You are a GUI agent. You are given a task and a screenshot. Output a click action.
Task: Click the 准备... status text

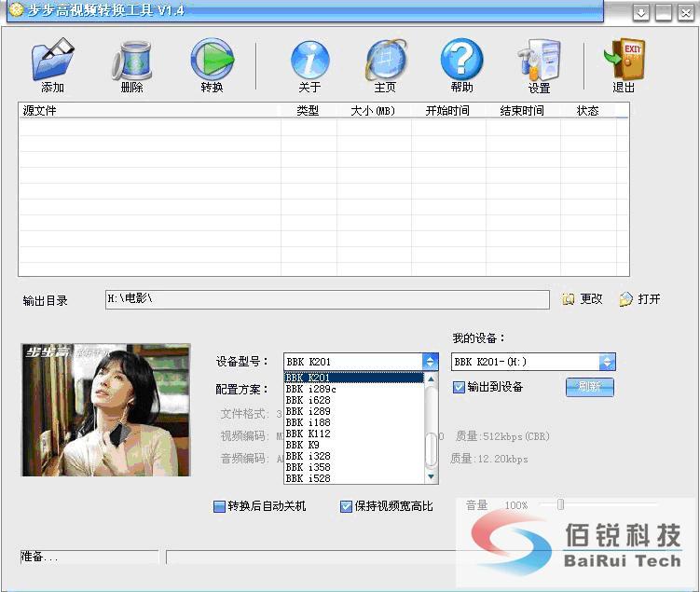pos(39,557)
